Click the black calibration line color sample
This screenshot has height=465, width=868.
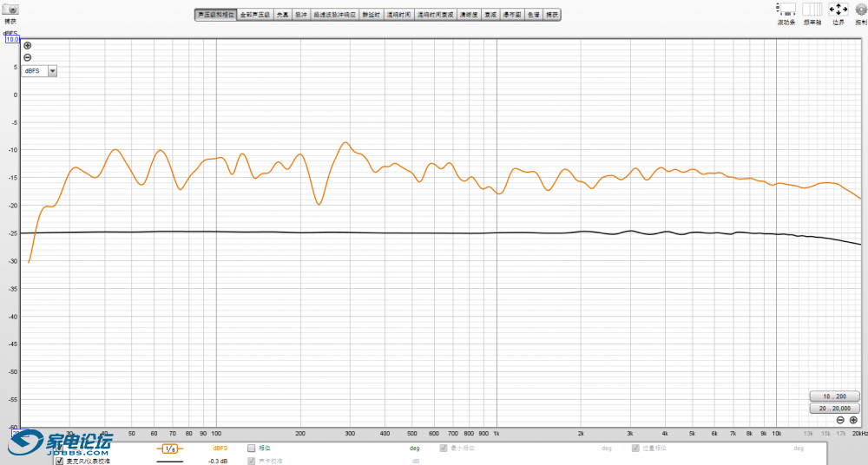coord(169,461)
